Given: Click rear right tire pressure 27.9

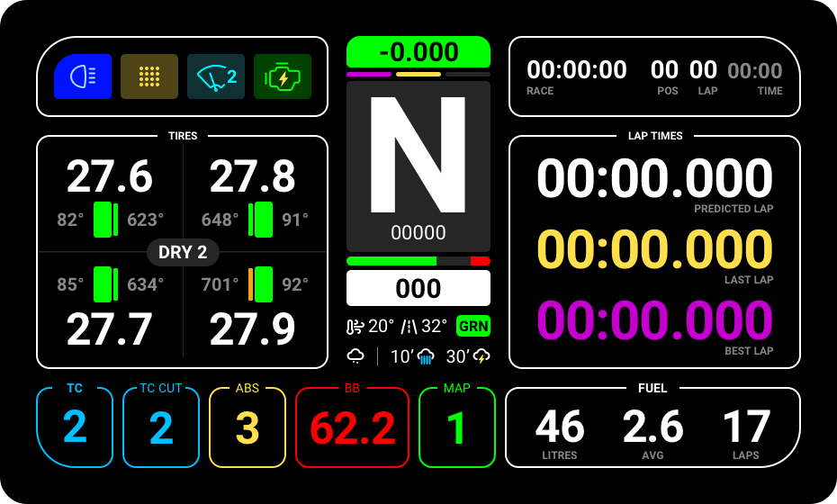Looking at the screenshot, I should (x=253, y=328).
